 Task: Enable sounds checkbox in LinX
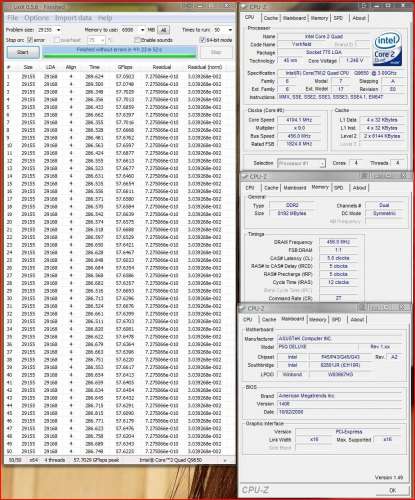tap(137, 40)
